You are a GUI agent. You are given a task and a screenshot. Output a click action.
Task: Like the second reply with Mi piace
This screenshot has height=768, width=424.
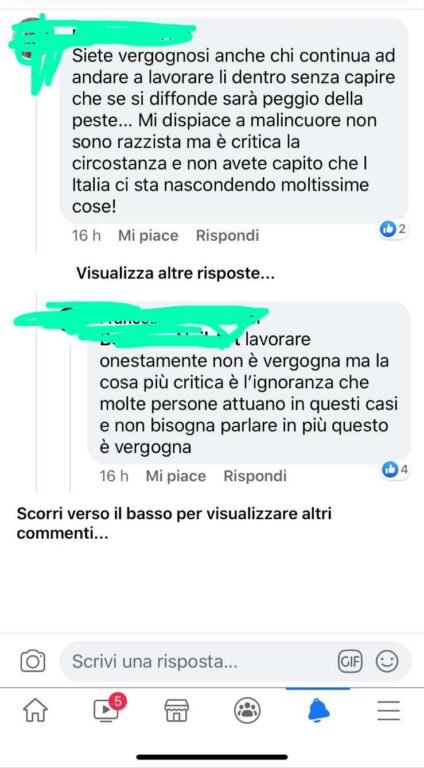tap(176, 476)
